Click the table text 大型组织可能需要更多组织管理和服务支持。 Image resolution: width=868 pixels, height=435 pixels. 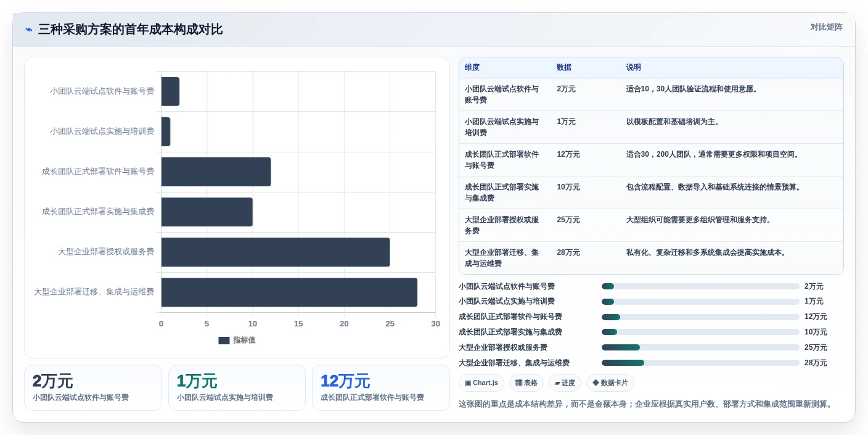pos(700,220)
